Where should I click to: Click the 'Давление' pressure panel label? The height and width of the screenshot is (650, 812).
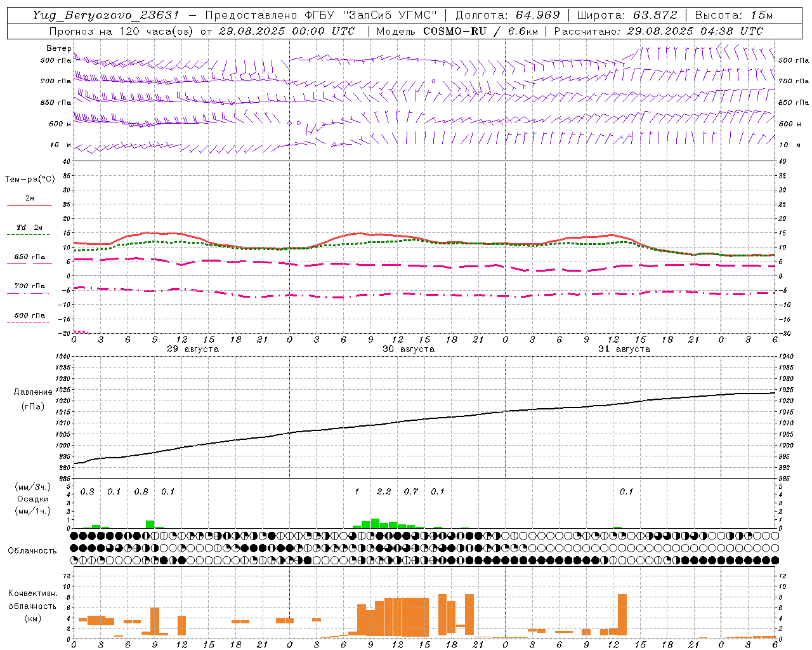(33, 392)
